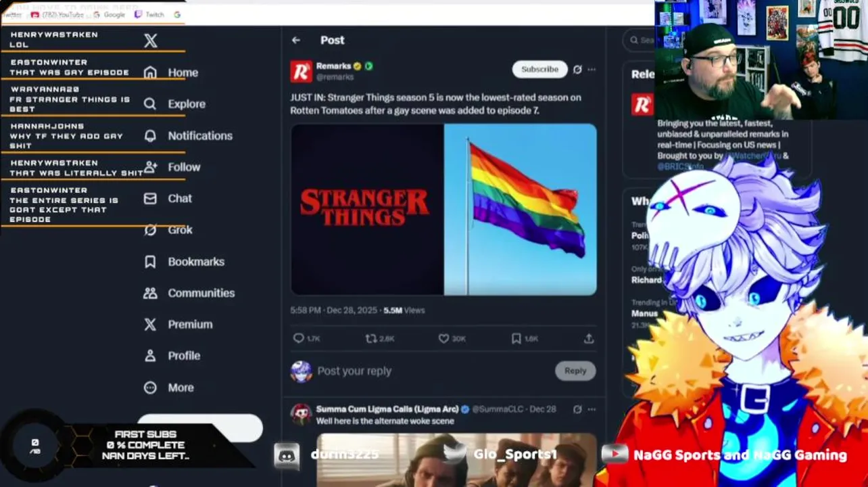Open the More circle icon
Viewport: 868px width, 487px height.
150,388
